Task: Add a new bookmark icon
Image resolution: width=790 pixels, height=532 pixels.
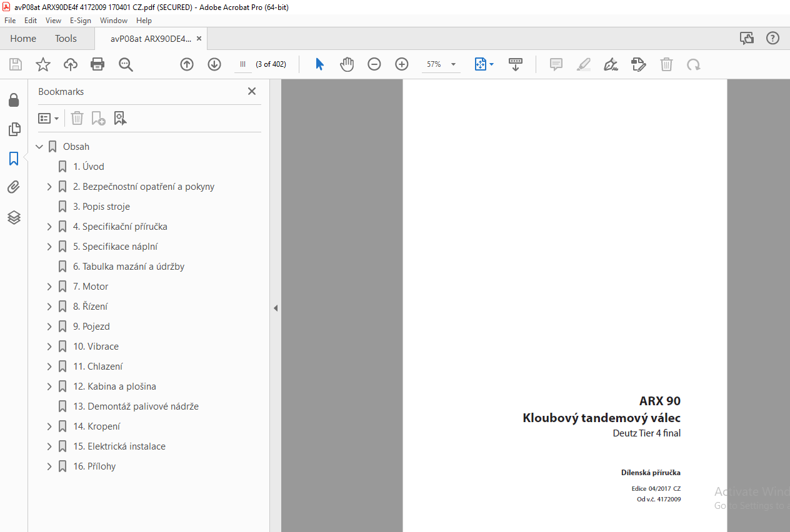Action: (98, 118)
